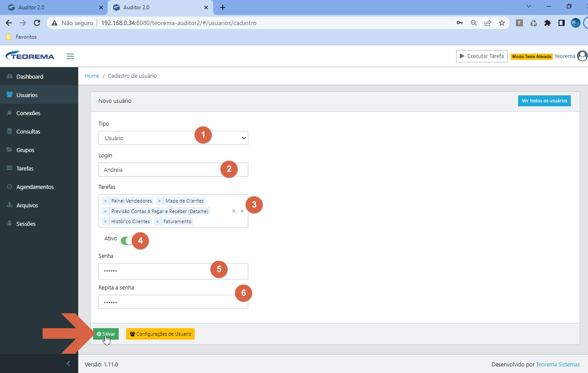Click the Executar Tarefa button
Screen dimensions: 588x373
tap(482, 56)
